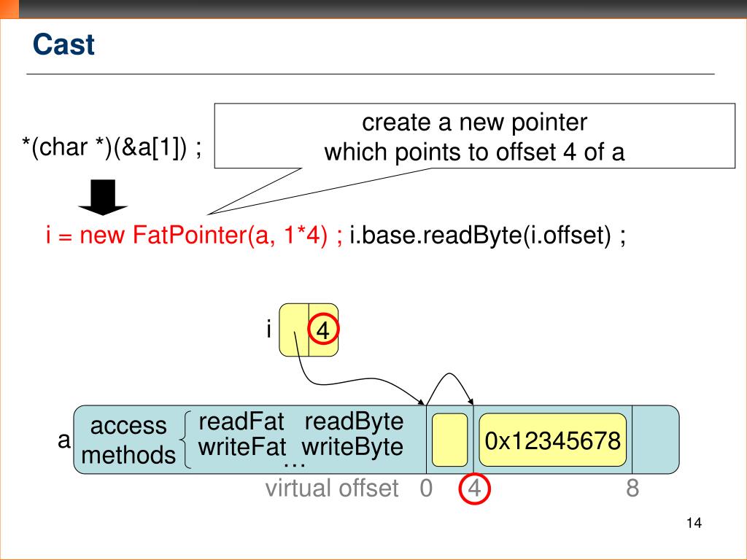747x560 pixels.
Task: Click the curly brace before method names
Action: coord(186,440)
